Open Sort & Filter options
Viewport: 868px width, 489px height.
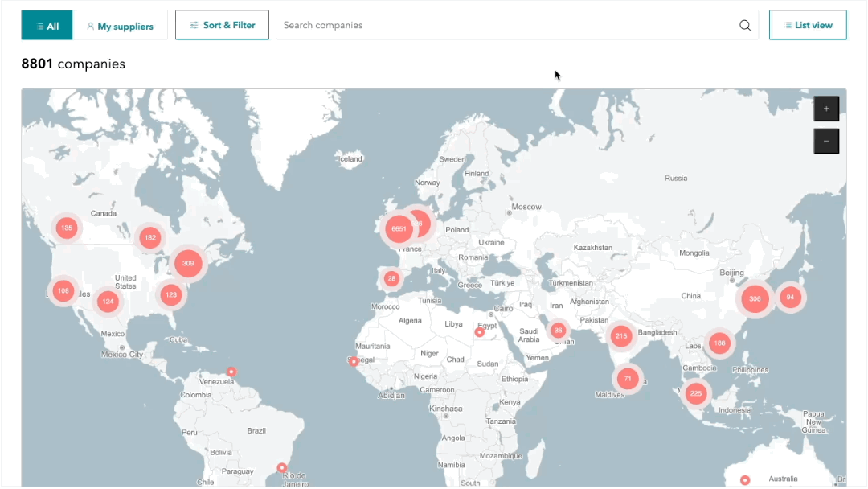222,25
